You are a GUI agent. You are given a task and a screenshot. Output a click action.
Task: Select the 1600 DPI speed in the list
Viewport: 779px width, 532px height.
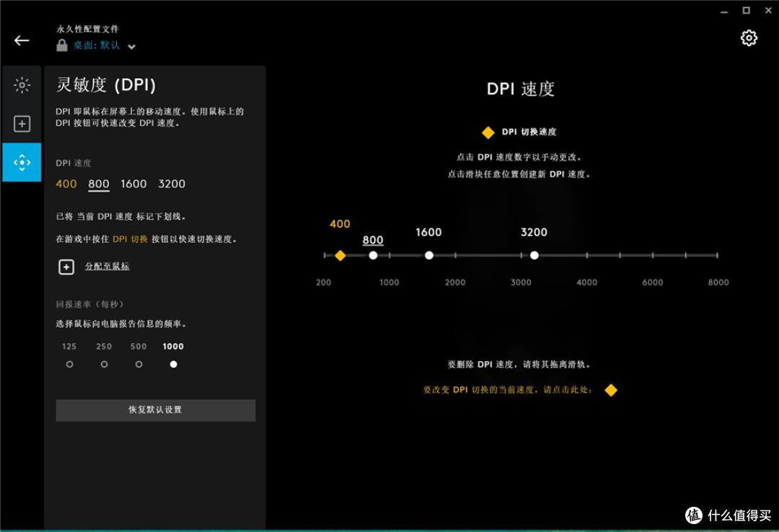point(133,184)
